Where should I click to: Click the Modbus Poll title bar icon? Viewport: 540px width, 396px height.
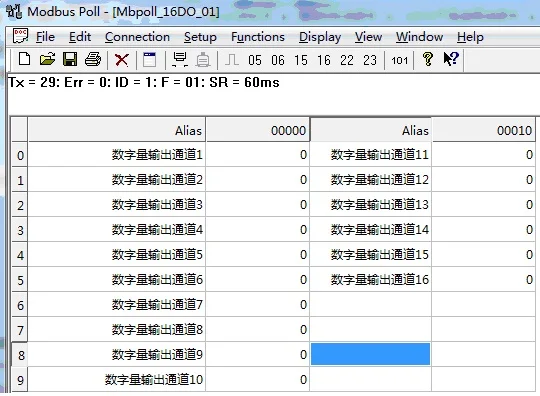pos(14,11)
